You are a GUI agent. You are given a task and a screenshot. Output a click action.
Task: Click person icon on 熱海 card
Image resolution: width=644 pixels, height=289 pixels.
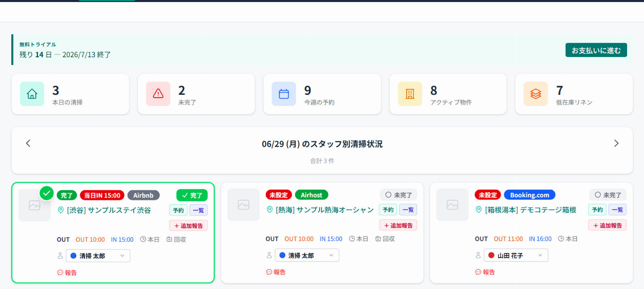pyautogui.click(x=269, y=255)
